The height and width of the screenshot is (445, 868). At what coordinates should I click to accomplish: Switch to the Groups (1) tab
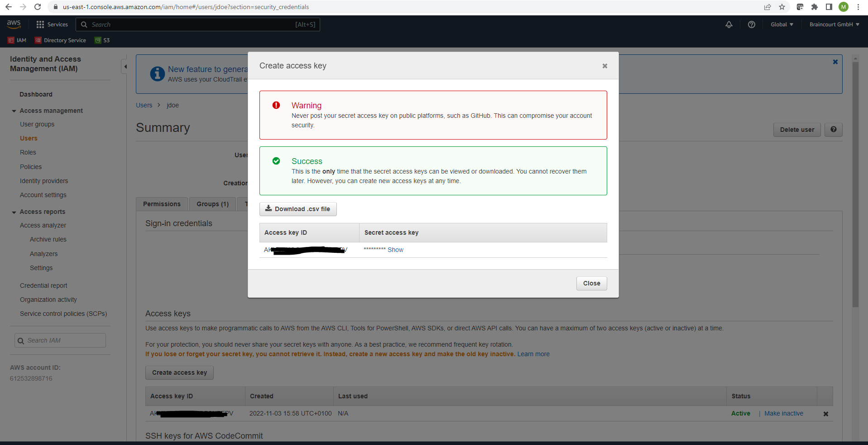point(212,204)
